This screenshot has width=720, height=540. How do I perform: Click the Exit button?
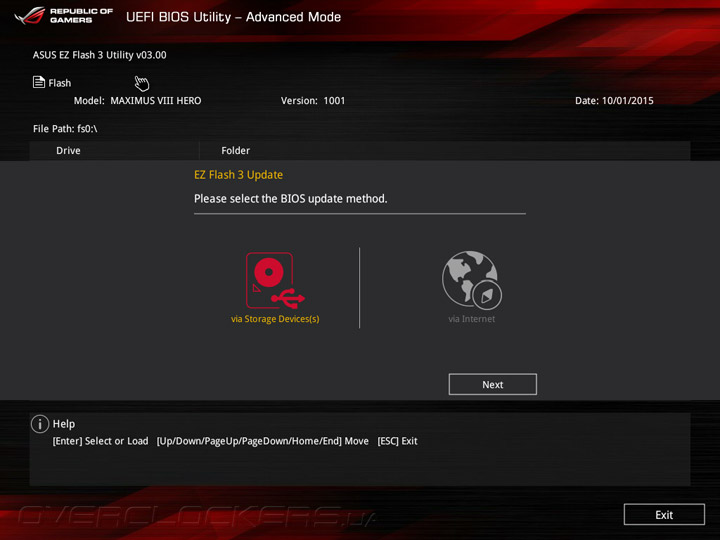point(664,515)
